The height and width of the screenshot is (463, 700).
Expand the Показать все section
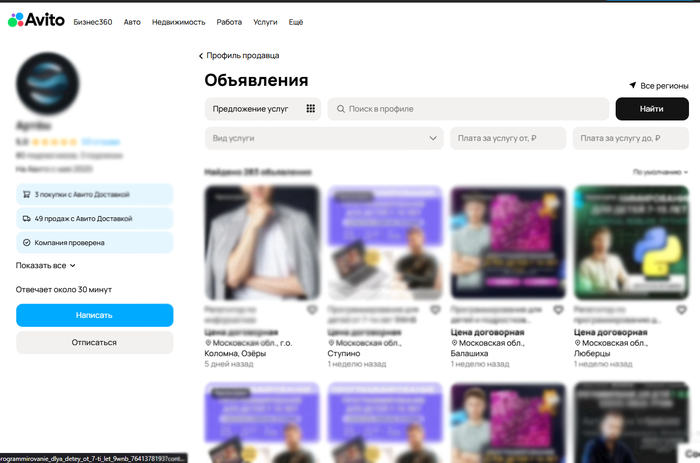[45, 266]
